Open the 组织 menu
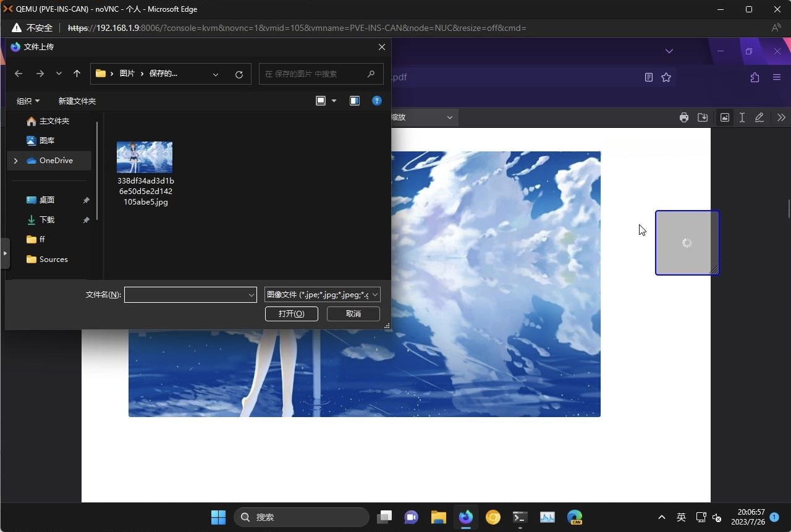This screenshot has width=791, height=532. 28,101
